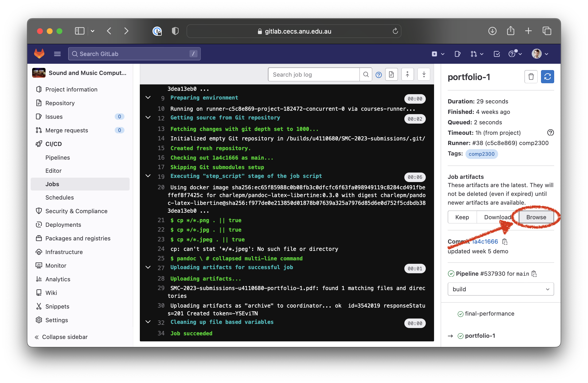
Task: Click the blue retry job icon
Action: pos(547,76)
